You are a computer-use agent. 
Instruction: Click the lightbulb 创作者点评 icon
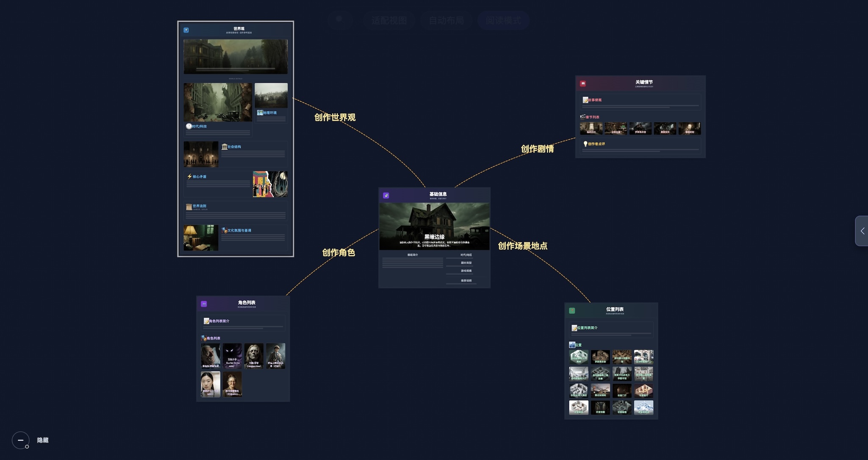585,144
